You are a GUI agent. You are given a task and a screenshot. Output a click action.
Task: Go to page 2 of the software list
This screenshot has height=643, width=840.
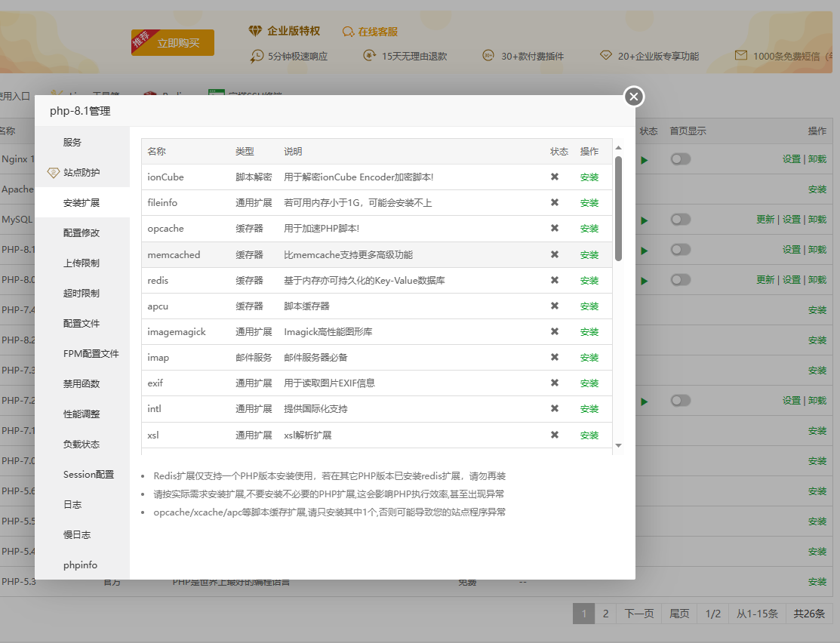[x=605, y=614]
